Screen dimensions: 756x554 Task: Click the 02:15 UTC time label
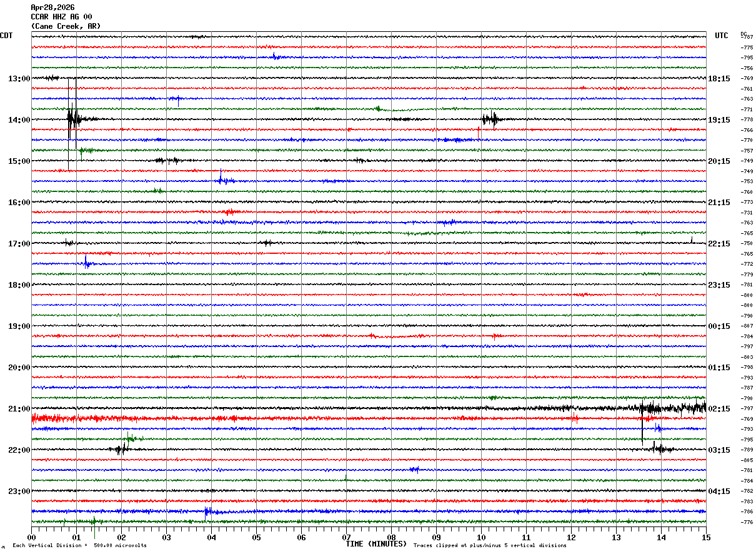pos(719,409)
